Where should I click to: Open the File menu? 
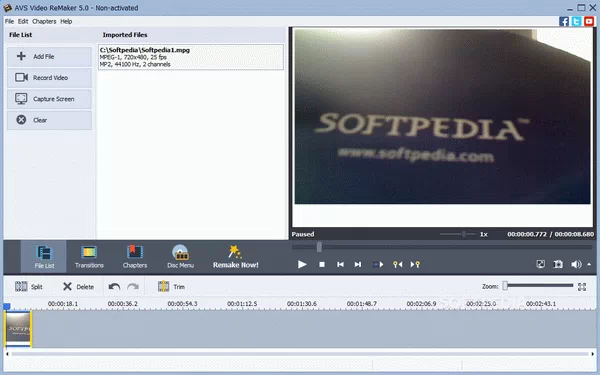[x=9, y=21]
